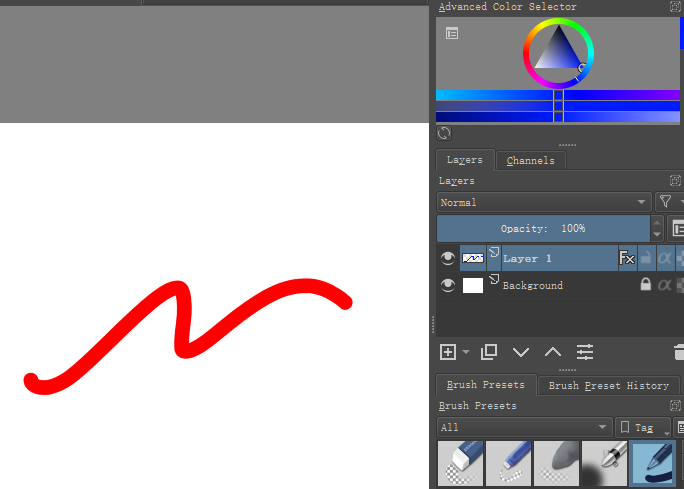The width and height of the screenshot is (684, 489).
Task: Select the ink pen nib preset
Action: 605,463
